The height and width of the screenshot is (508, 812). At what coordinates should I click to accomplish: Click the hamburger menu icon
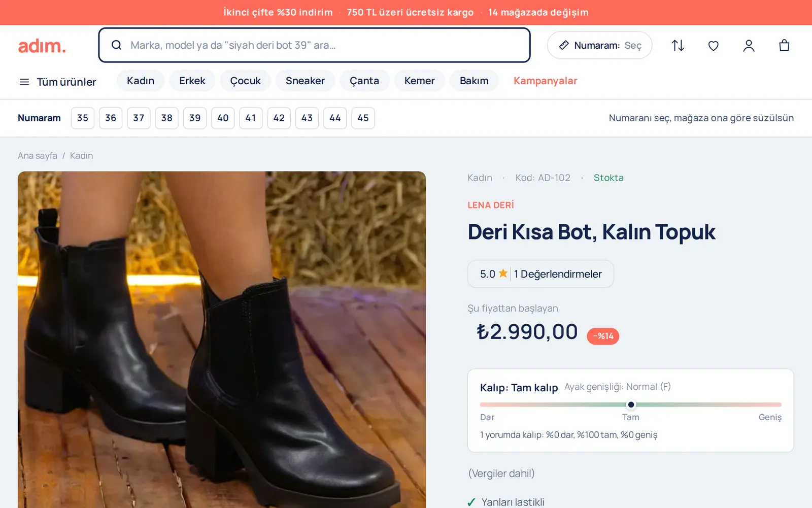click(24, 82)
